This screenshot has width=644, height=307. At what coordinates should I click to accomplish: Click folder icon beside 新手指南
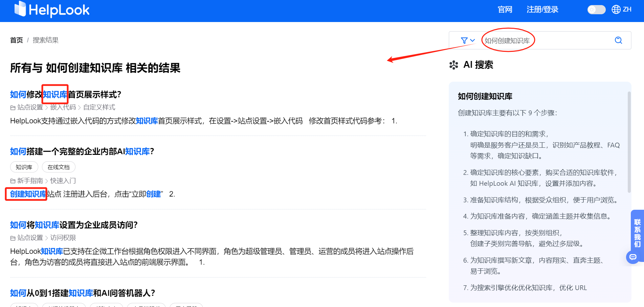coord(13,181)
